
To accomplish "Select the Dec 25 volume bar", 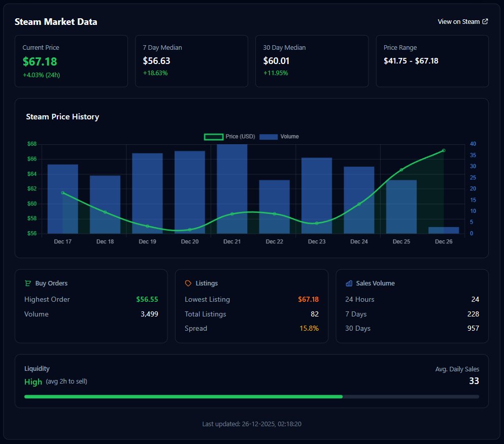I will [401, 207].
